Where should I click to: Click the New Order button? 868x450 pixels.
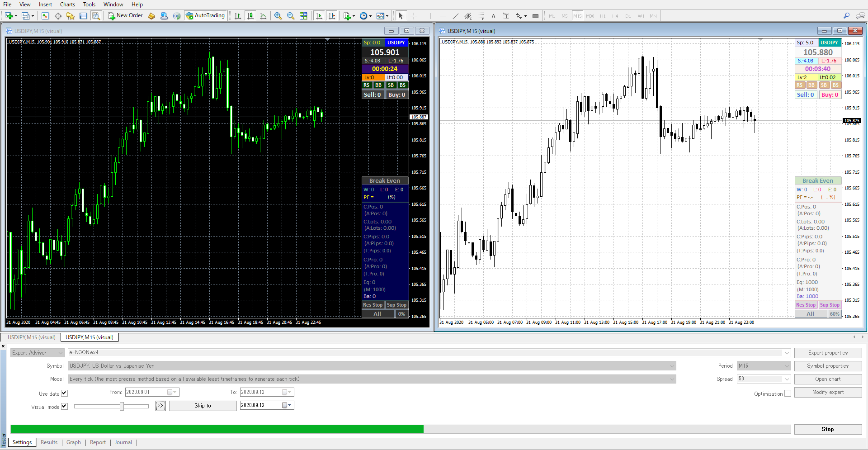[125, 15]
